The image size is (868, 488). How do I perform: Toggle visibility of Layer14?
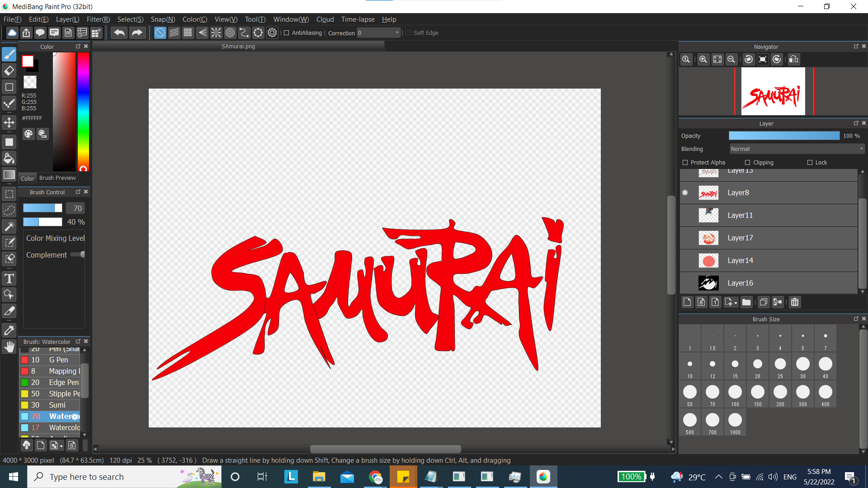click(x=685, y=261)
